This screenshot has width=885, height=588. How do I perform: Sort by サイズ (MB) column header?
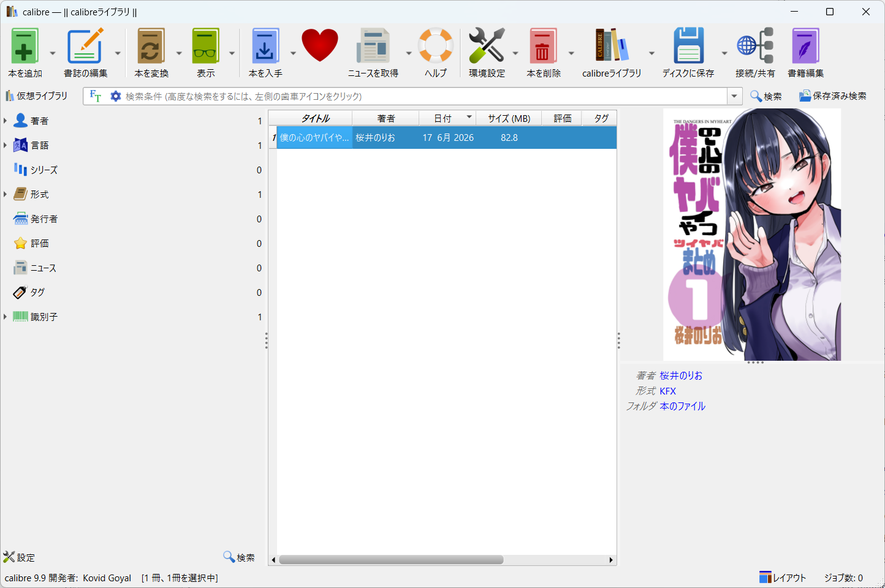[x=509, y=118]
